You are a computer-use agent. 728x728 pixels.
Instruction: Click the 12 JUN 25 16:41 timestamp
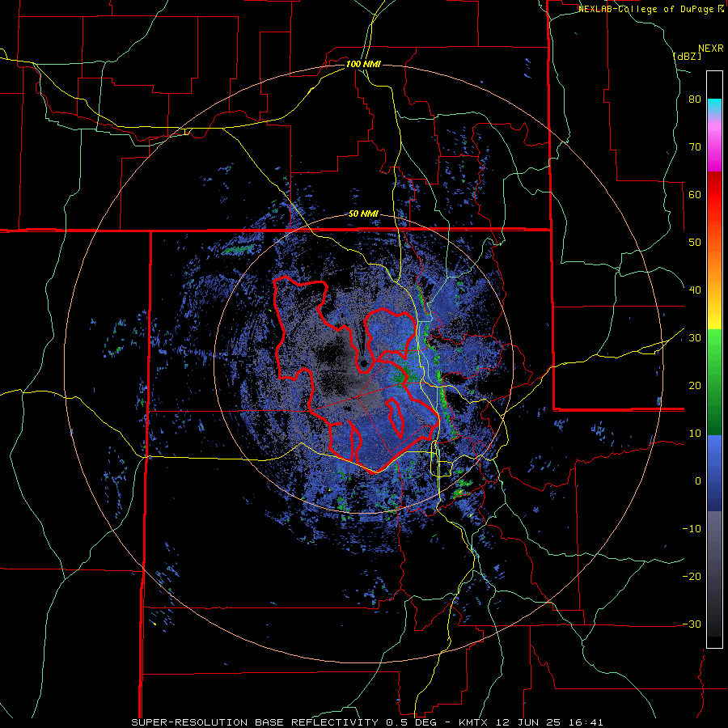point(552,722)
